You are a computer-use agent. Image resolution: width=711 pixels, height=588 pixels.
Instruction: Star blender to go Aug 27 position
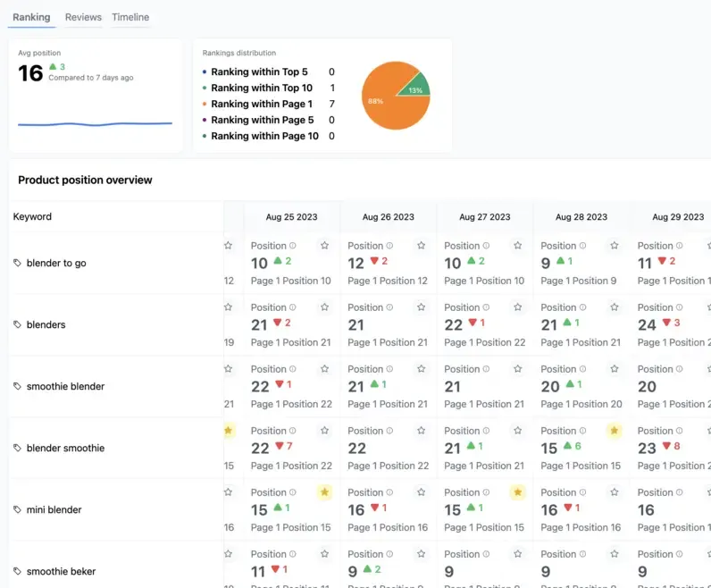(x=518, y=246)
